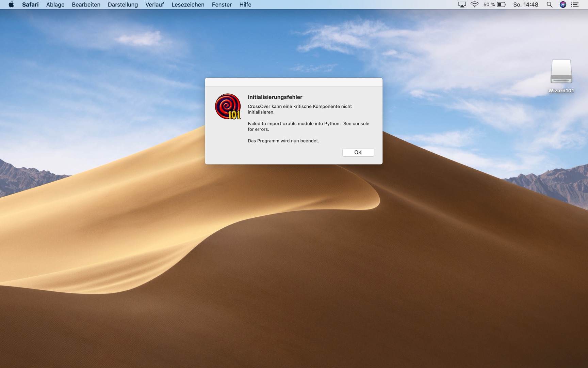This screenshot has width=588, height=368.
Task: Open the Wi-Fi status menu
Action: pyautogui.click(x=474, y=4)
